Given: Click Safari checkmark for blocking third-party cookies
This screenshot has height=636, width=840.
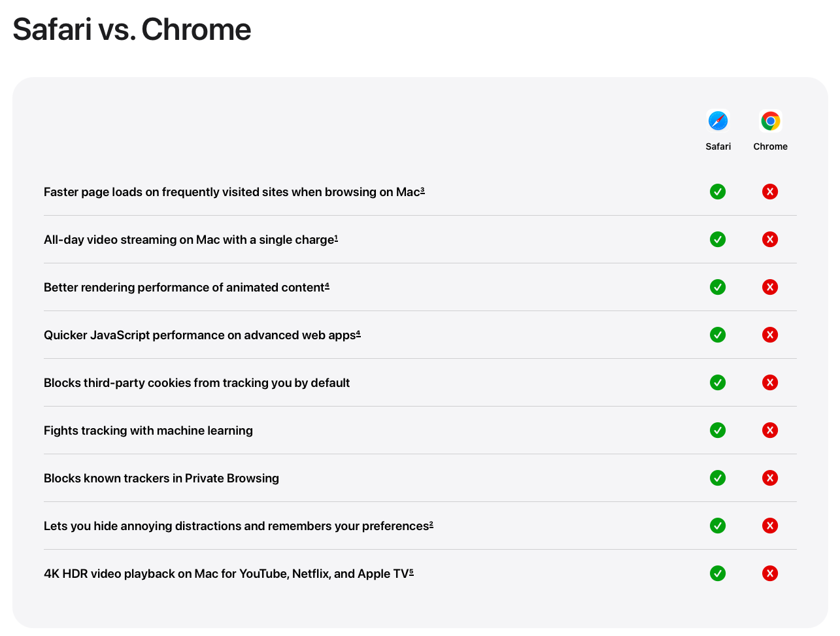Looking at the screenshot, I should click(718, 382).
